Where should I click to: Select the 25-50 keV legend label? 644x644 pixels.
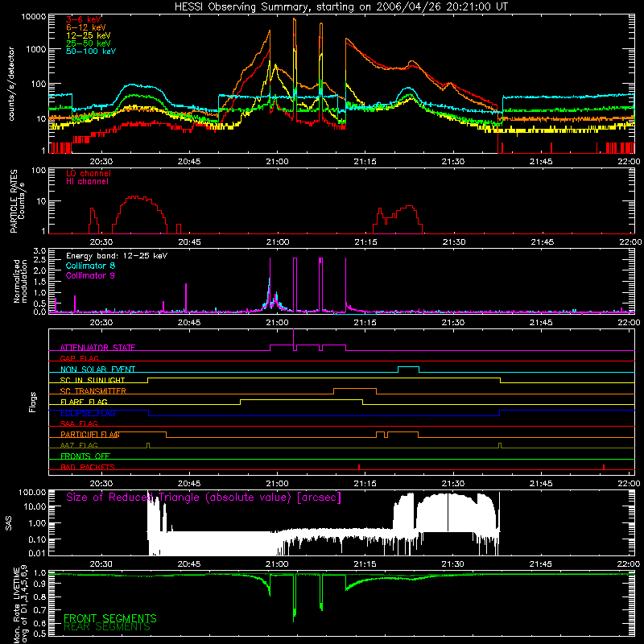pos(89,43)
